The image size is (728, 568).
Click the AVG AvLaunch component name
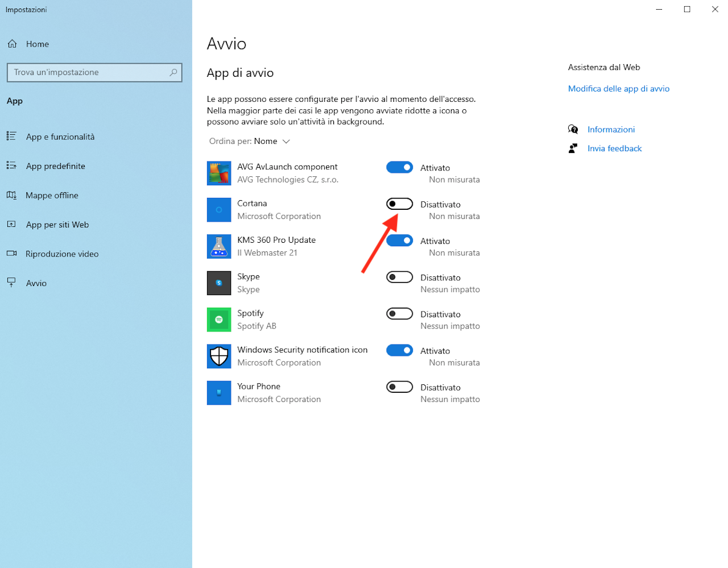(287, 167)
